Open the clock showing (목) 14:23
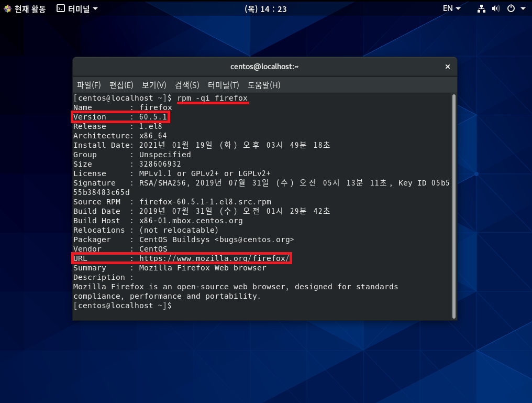This screenshot has height=403, width=532. (265, 9)
